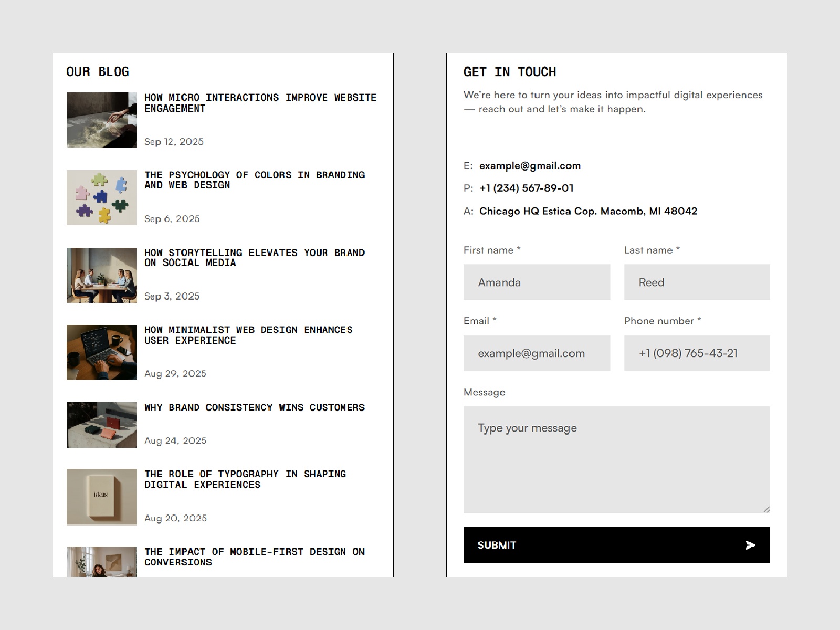The height and width of the screenshot is (630, 840).
Task: Click the Chicago HQ address link
Action: tap(588, 211)
